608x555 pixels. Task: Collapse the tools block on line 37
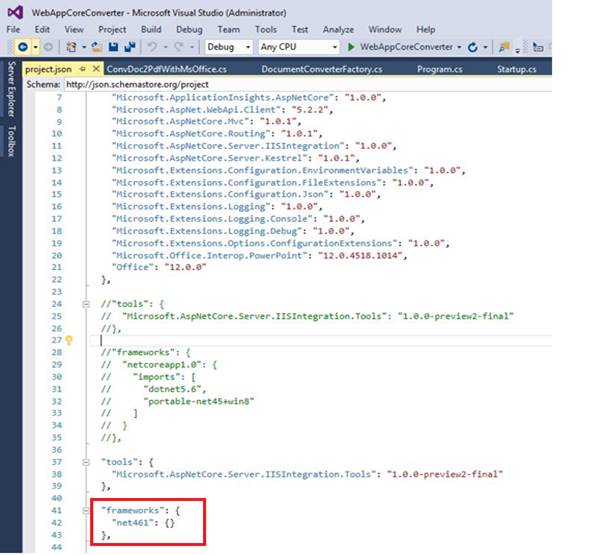(x=86, y=463)
